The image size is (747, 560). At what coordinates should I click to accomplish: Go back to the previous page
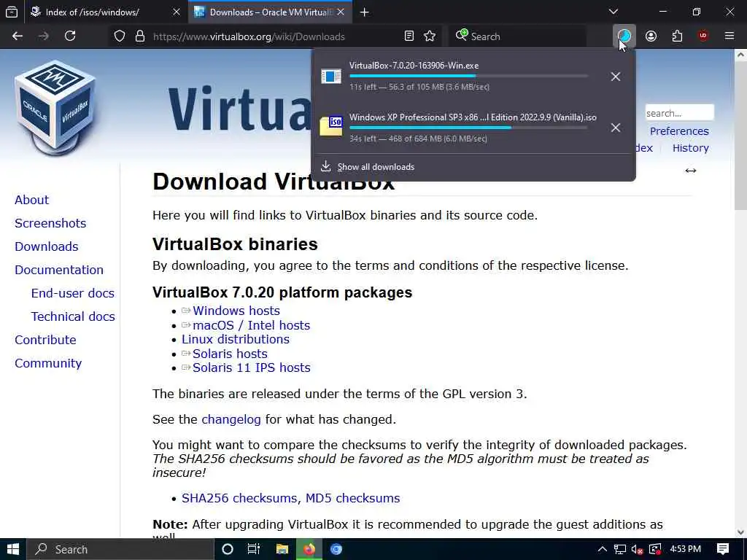(18, 36)
